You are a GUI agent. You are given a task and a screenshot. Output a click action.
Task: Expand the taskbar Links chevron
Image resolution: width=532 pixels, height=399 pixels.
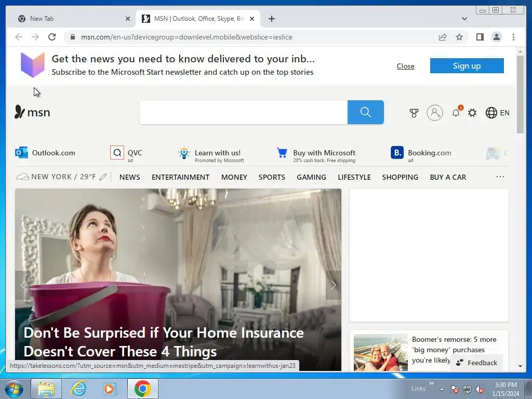(431, 383)
